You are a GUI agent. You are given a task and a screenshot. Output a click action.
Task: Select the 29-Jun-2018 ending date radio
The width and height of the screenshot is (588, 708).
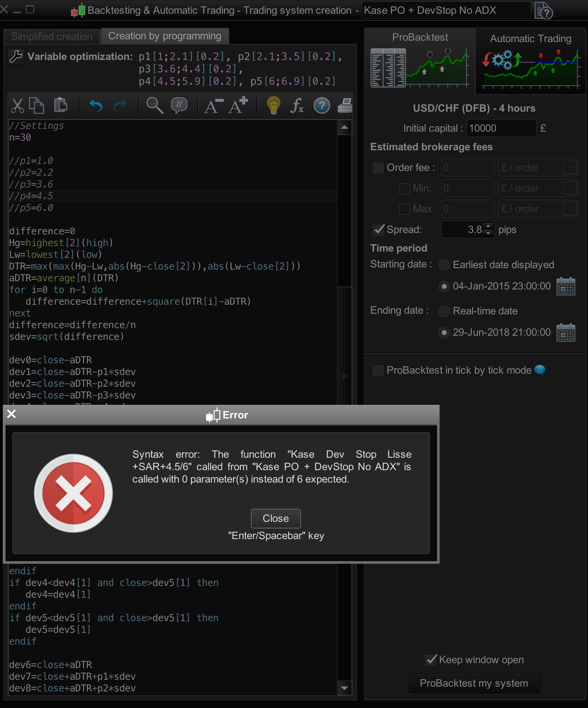444,333
